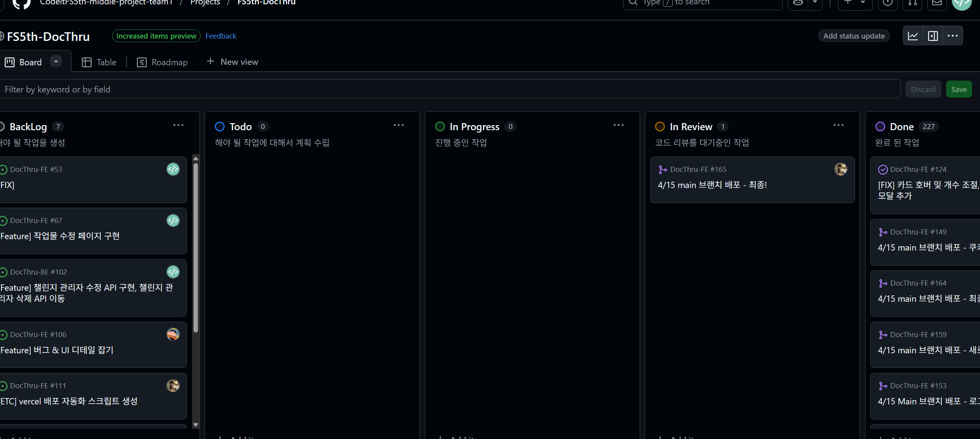Screen dimensions: 980x439
Task: Open BackLog column options menu
Action: (x=178, y=125)
